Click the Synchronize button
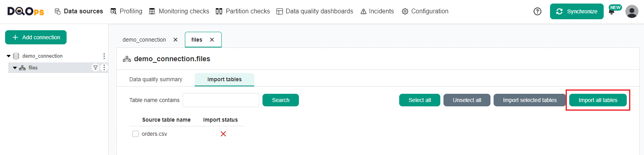 (577, 11)
